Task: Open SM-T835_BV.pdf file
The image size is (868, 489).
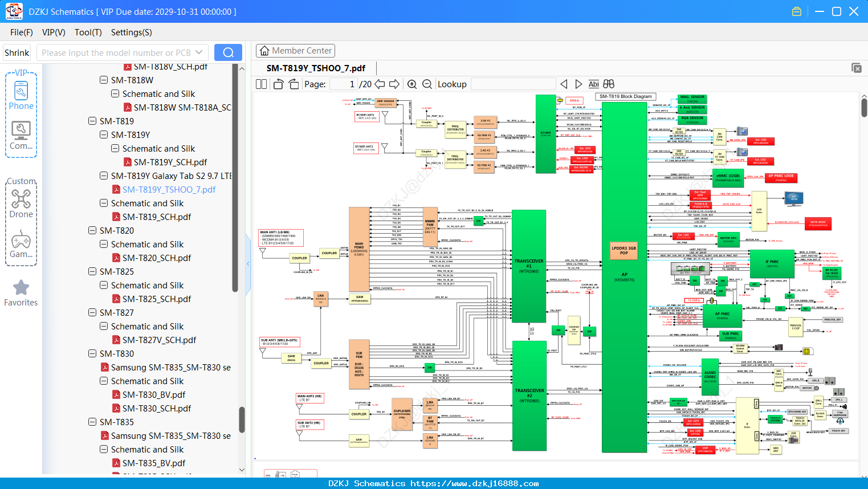Action: pyautogui.click(x=154, y=463)
